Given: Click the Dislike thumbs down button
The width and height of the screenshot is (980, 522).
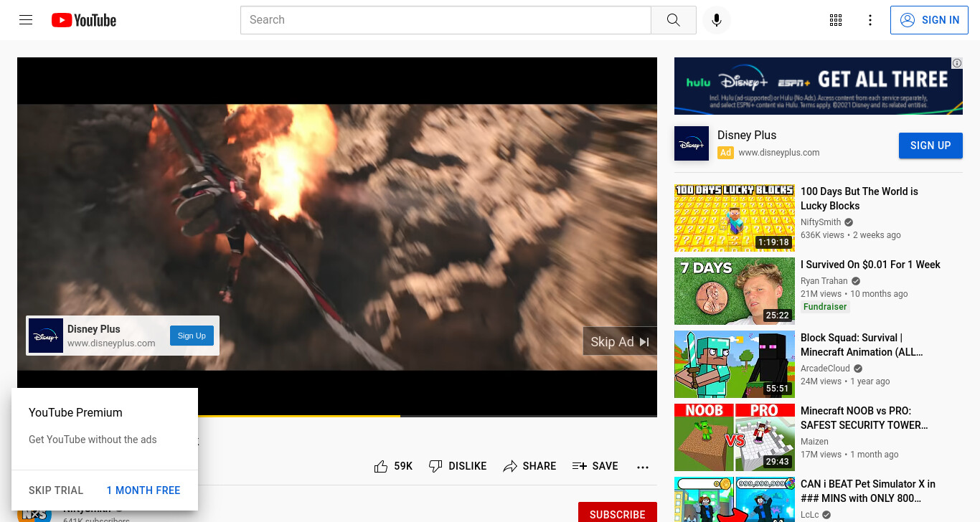Looking at the screenshot, I should tap(457, 466).
